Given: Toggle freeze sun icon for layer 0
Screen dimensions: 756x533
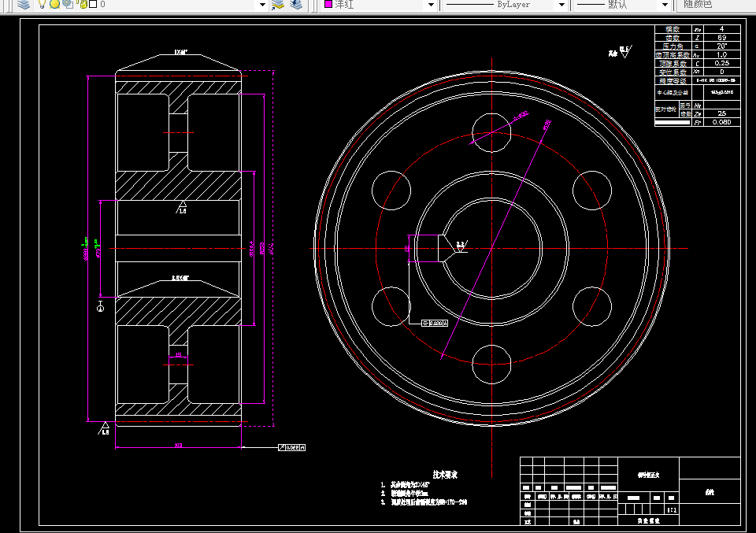Looking at the screenshot, I should (x=54, y=5).
